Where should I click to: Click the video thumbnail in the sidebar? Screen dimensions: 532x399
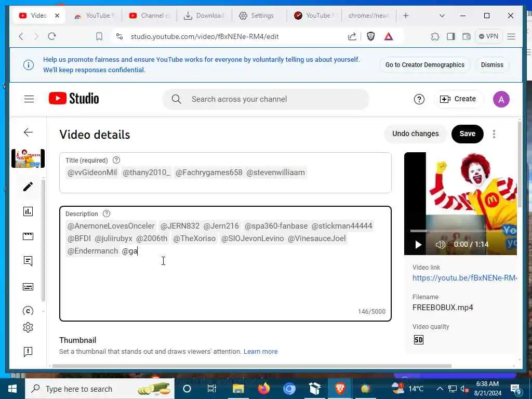point(28,158)
